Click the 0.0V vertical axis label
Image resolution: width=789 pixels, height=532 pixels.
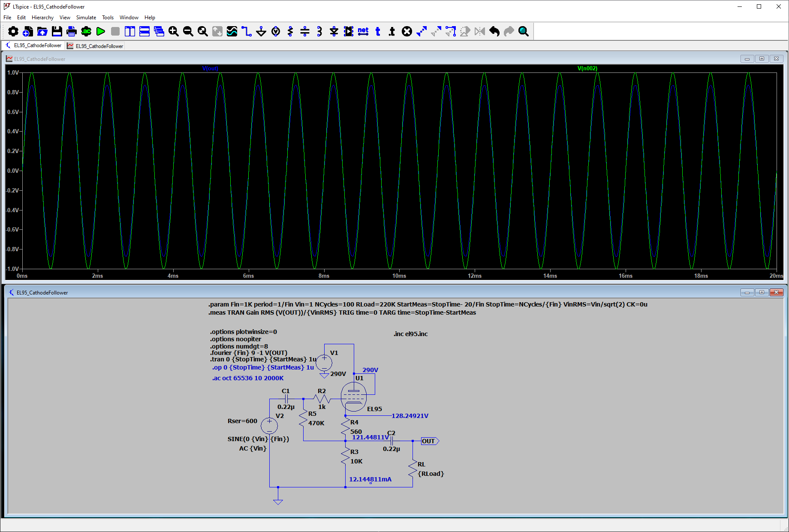(13, 171)
